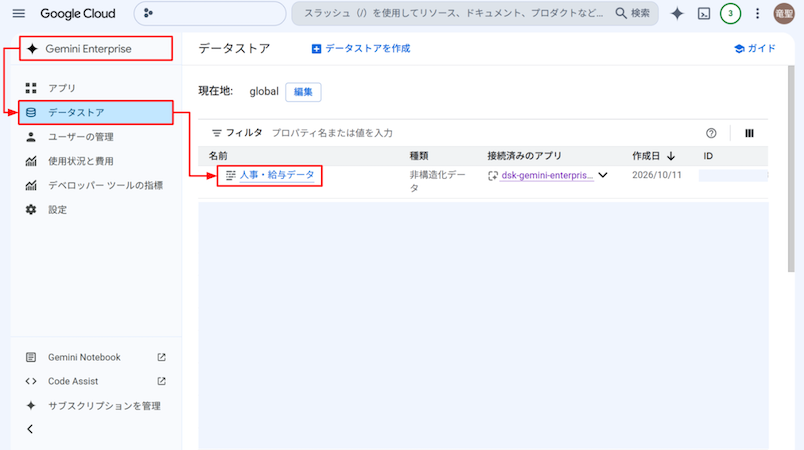This screenshot has height=450, width=804.
Task: Open the dsk-gemini-enterpris... connected app link
Action: (x=547, y=175)
